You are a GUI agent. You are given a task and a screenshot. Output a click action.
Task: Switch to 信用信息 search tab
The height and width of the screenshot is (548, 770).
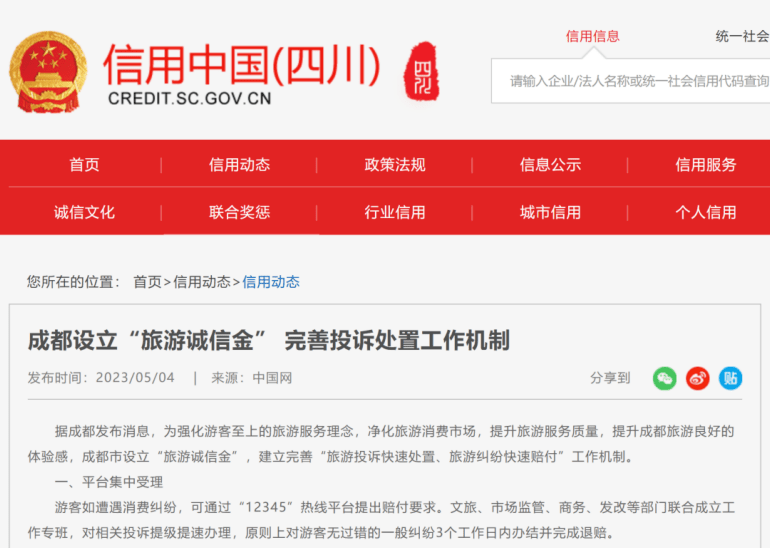click(x=593, y=36)
